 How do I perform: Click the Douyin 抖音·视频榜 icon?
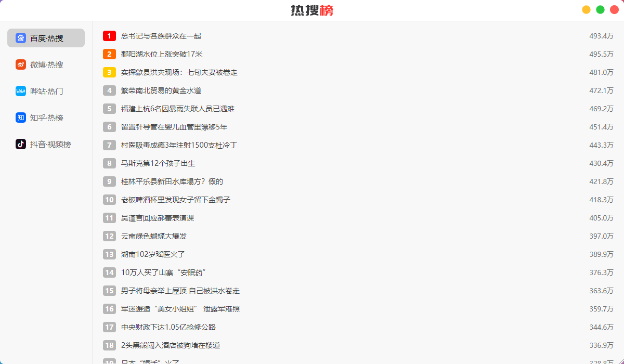21,144
